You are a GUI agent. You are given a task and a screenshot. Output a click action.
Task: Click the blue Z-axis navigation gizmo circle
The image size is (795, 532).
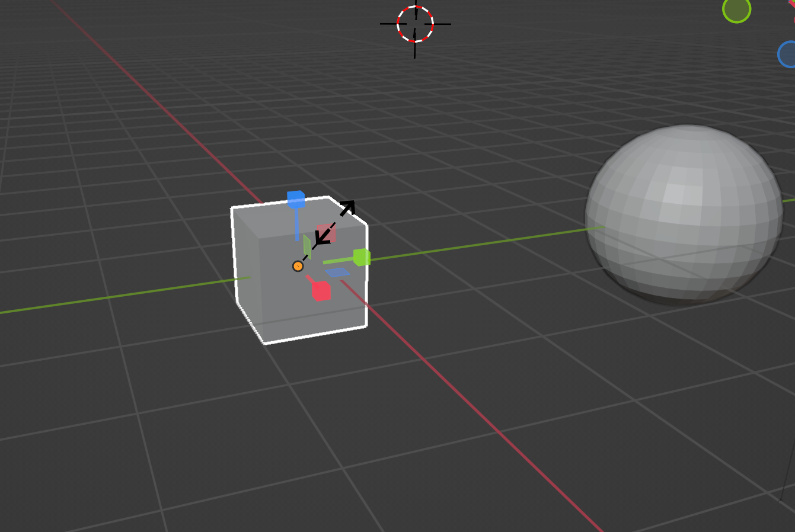pyautogui.click(x=787, y=55)
